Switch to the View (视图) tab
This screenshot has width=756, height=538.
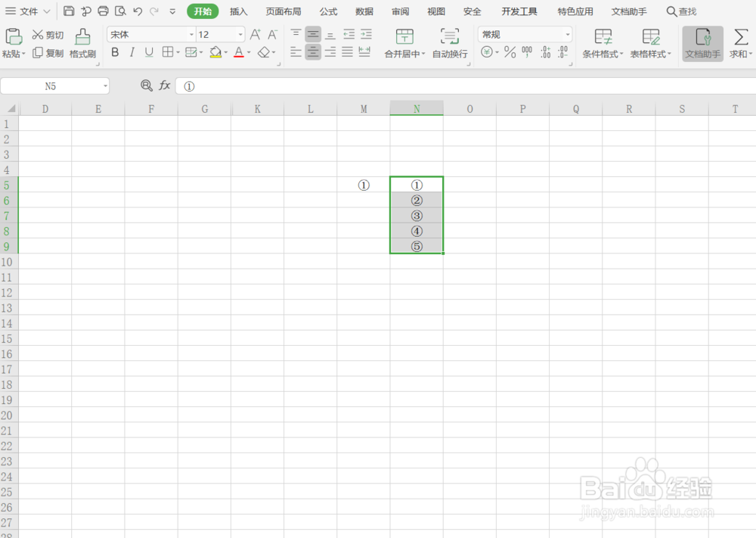tap(436, 11)
